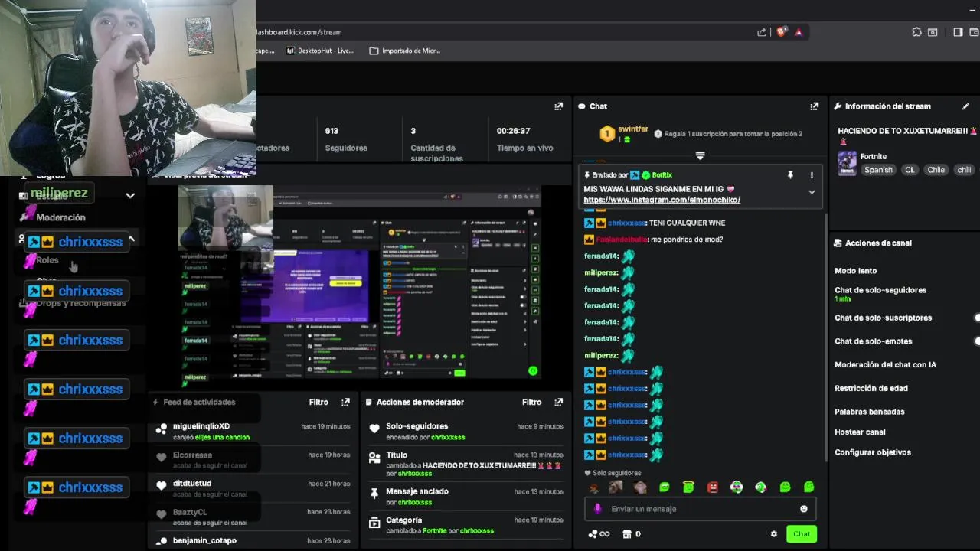
Task: Toggle the browser sidebar panel icon
Action: click(x=958, y=32)
